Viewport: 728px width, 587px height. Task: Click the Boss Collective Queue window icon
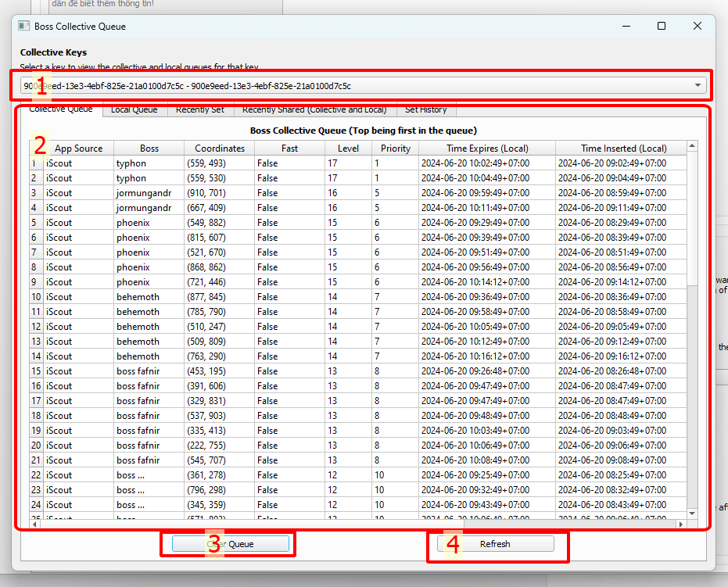point(23,26)
